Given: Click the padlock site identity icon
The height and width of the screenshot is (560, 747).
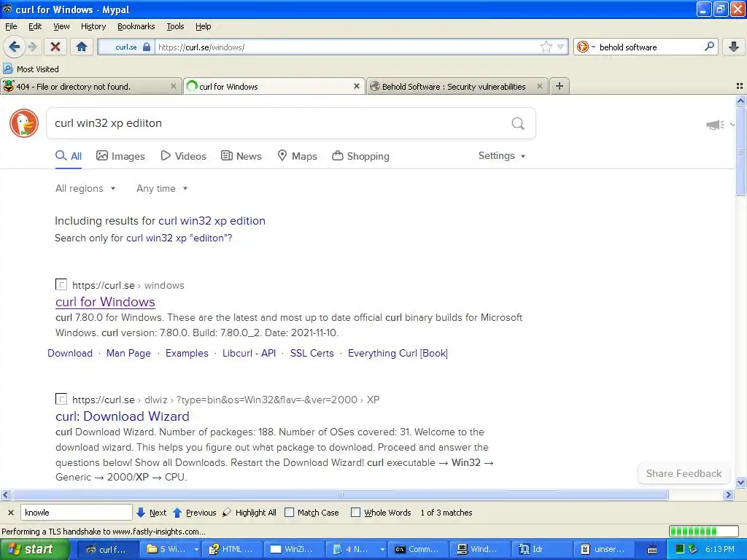Looking at the screenshot, I should [147, 47].
